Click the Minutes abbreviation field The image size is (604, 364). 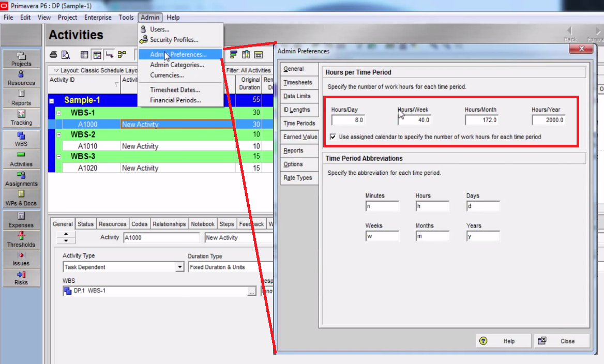(382, 206)
